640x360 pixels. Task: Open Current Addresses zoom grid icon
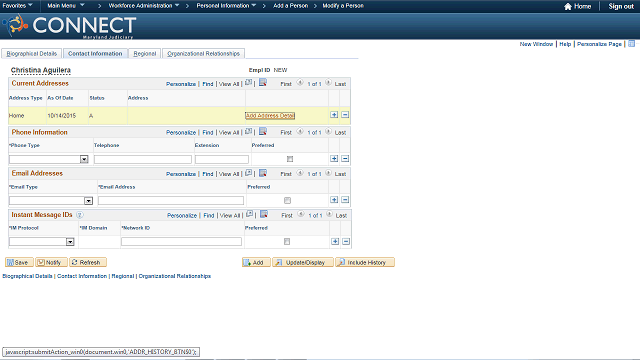[x=248, y=83]
